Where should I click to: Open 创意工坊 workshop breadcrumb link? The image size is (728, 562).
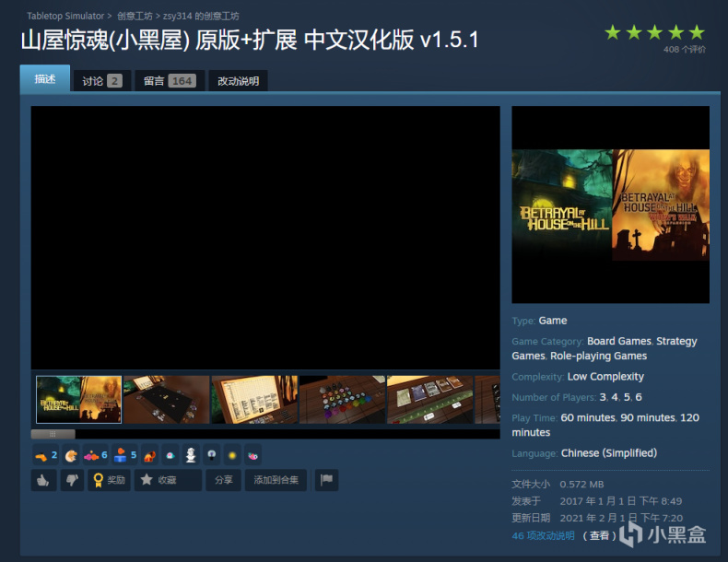click(135, 16)
